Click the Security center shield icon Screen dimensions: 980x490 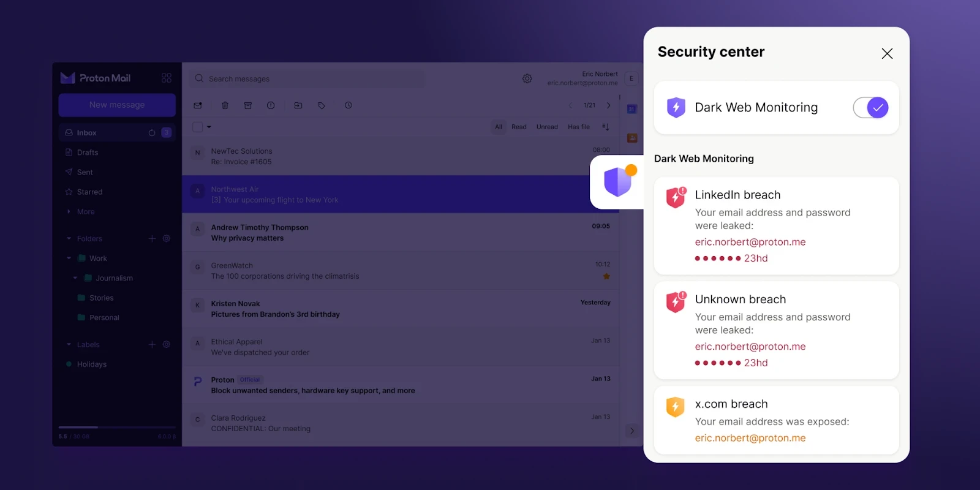point(617,182)
